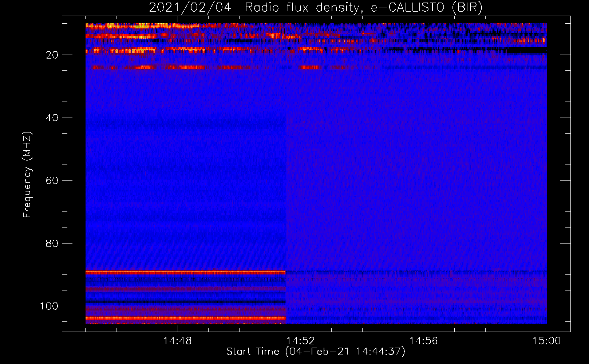Click the 14:52 time tick label
589x364 pixels.
[x=300, y=341]
